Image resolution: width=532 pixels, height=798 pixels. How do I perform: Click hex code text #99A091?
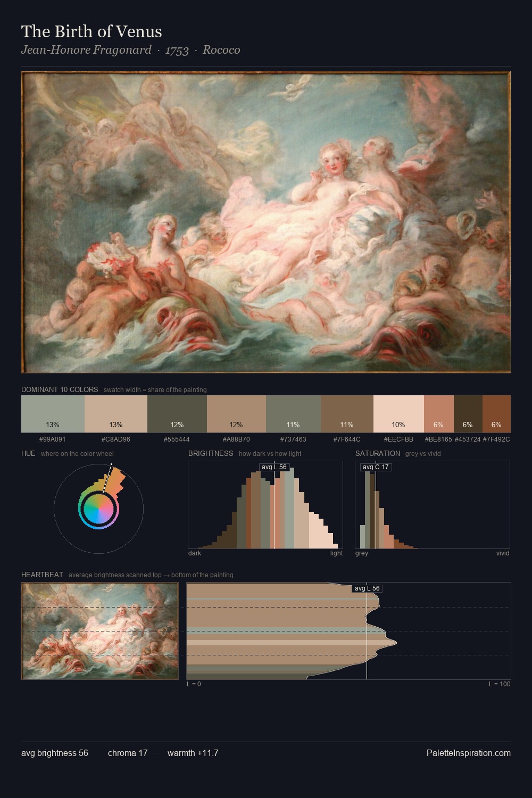(x=53, y=439)
